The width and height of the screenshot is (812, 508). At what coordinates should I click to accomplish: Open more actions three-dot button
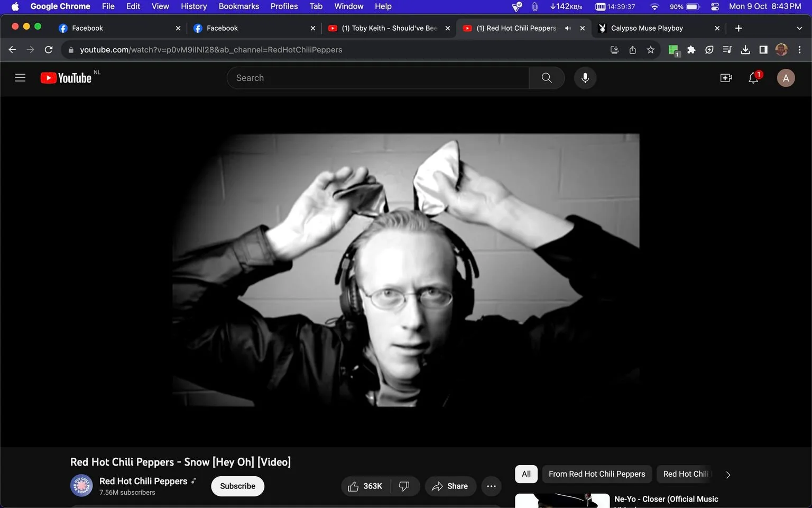pyautogui.click(x=491, y=486)
